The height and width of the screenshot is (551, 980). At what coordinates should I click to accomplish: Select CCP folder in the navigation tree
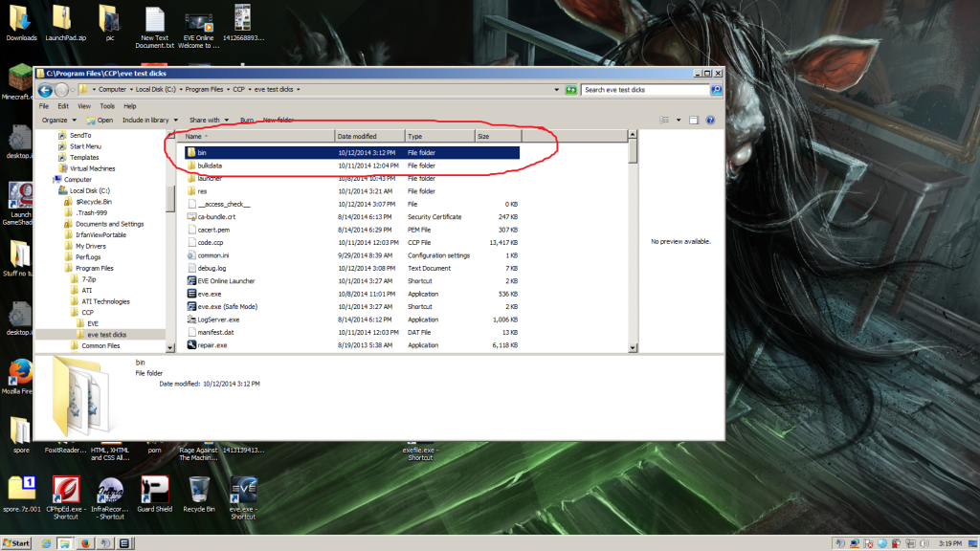point(87,313)
